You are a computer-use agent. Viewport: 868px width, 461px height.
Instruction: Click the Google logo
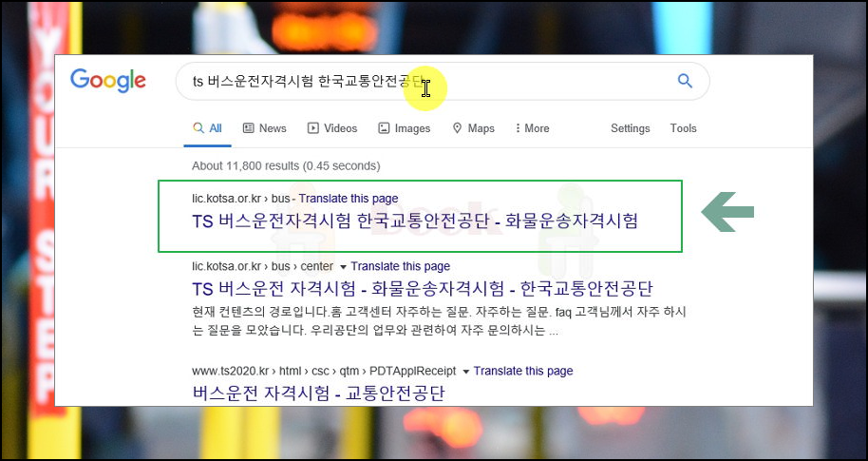point(108,81)
